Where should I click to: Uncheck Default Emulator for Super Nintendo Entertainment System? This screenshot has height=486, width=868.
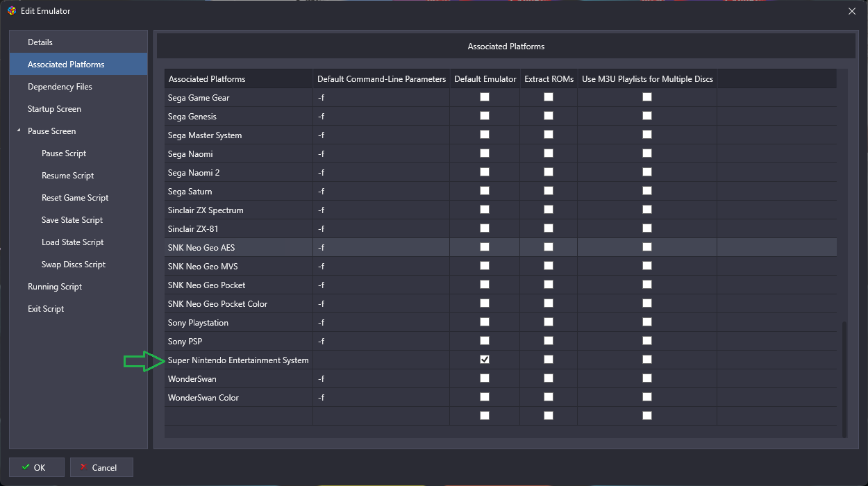[485, 360]
